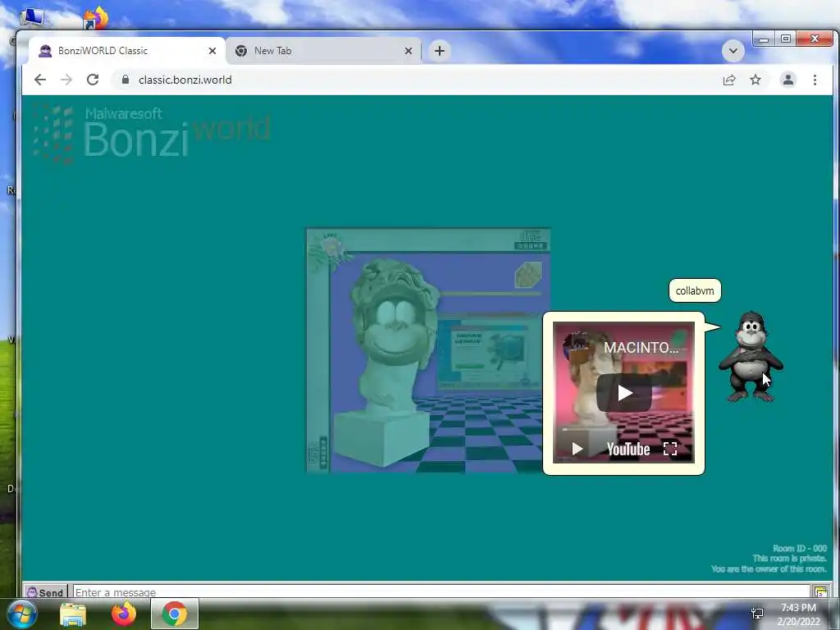Click the icon right of the message box
This screenshot has height=630, width=840.
coord(820,592)
